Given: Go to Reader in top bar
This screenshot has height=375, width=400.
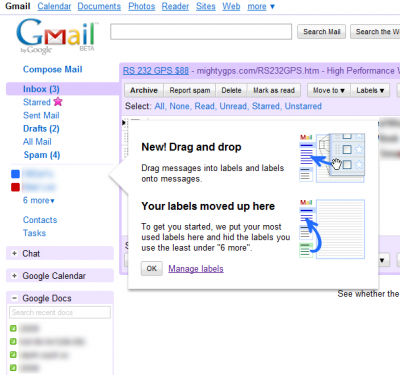Looking at the screenshot, I should point(175,6).
